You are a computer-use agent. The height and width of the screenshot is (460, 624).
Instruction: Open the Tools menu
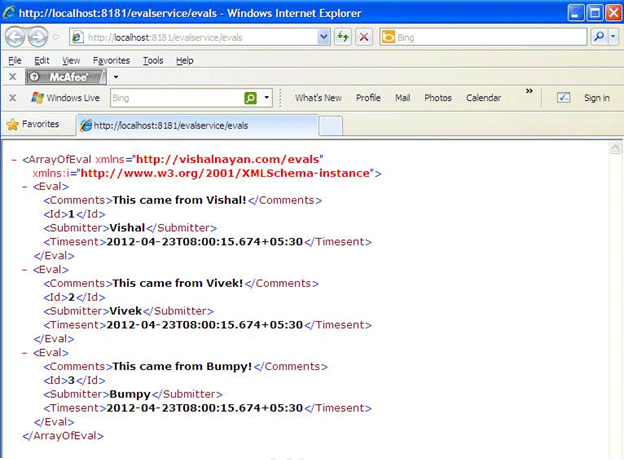(153, 60)
